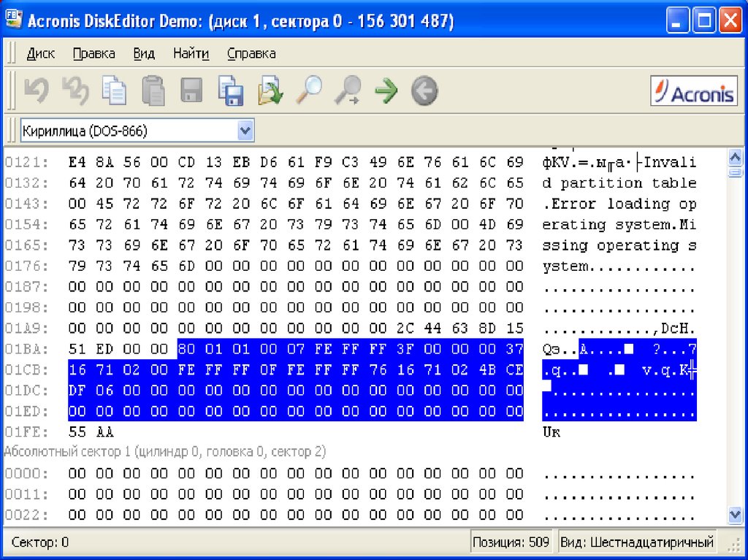Click the Read from file icon
The height and width of the screenshot is (560, 748).
point(270,90)
